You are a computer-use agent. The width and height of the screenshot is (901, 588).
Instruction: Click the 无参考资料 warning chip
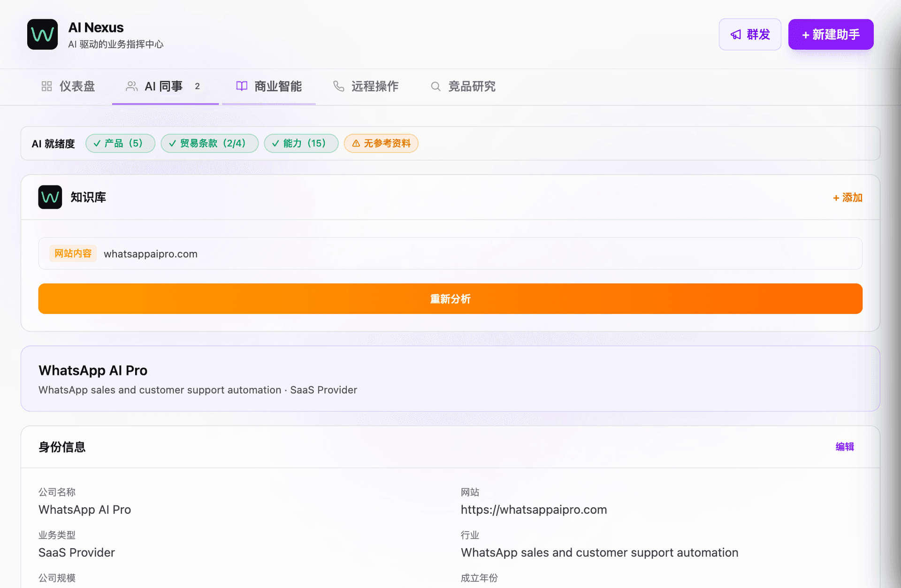point(381,144)
